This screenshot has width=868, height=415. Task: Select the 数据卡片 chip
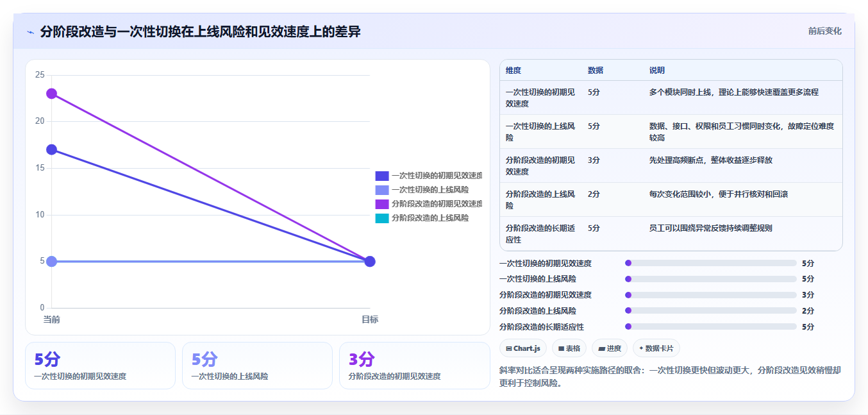656,348
